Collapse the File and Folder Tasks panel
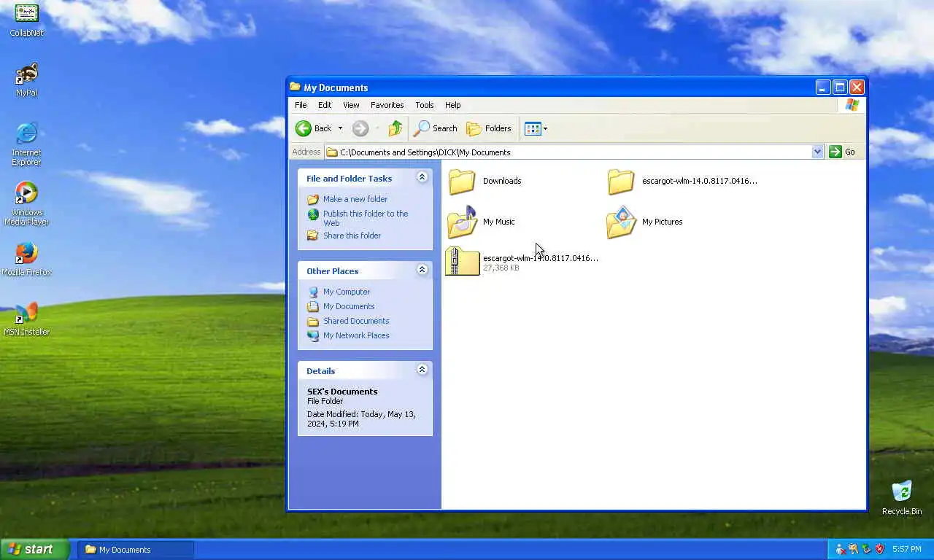Viewport: 934px width, 560px height. coord(422,177)
